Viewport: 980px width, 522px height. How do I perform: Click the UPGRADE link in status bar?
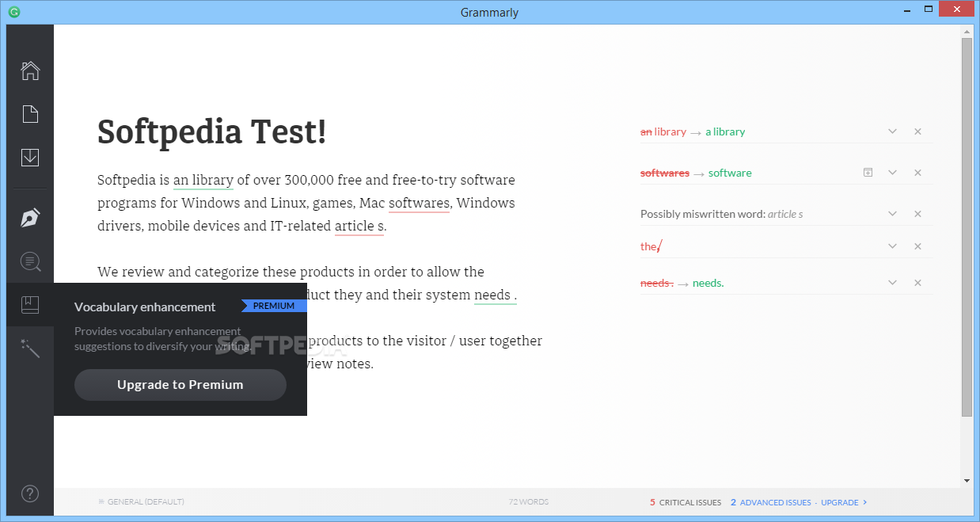[844, 502]
